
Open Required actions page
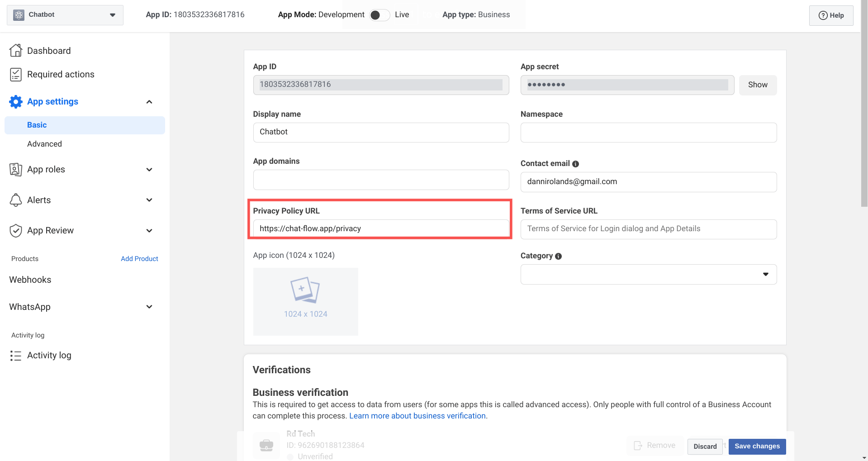coord(61,74)
